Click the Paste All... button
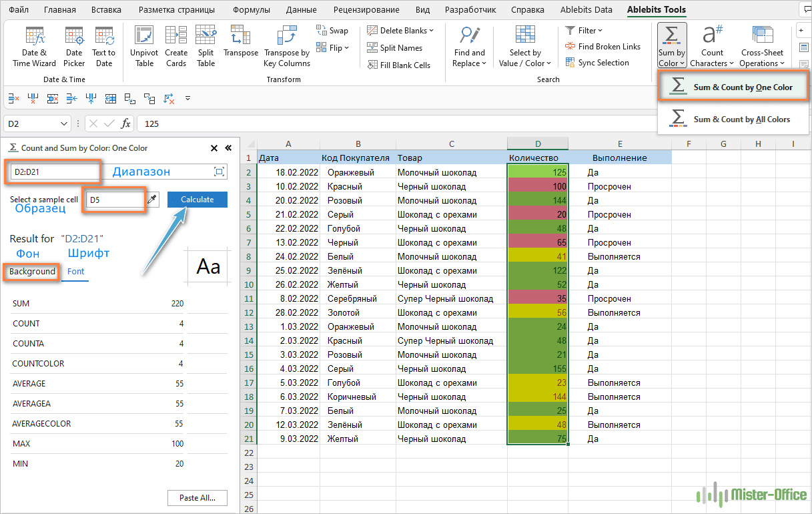This screenshot has height=514, width=812. pos(197,498)
